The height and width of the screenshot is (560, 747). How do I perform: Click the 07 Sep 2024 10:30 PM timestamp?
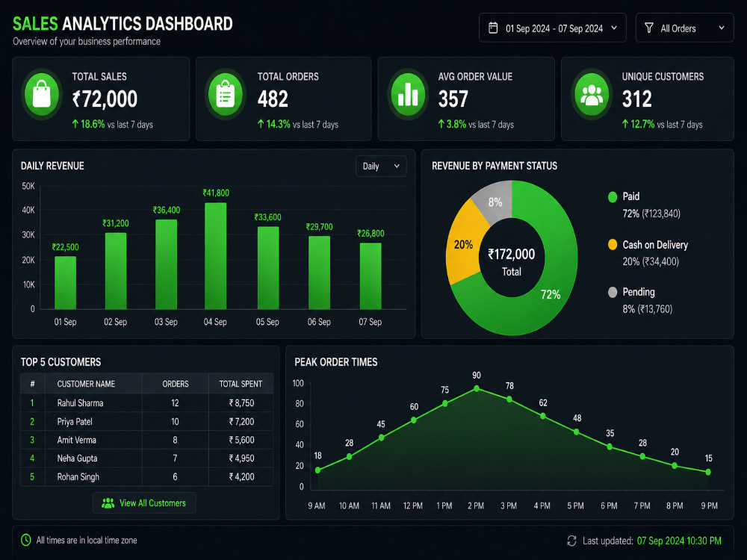tap(679, 541)
